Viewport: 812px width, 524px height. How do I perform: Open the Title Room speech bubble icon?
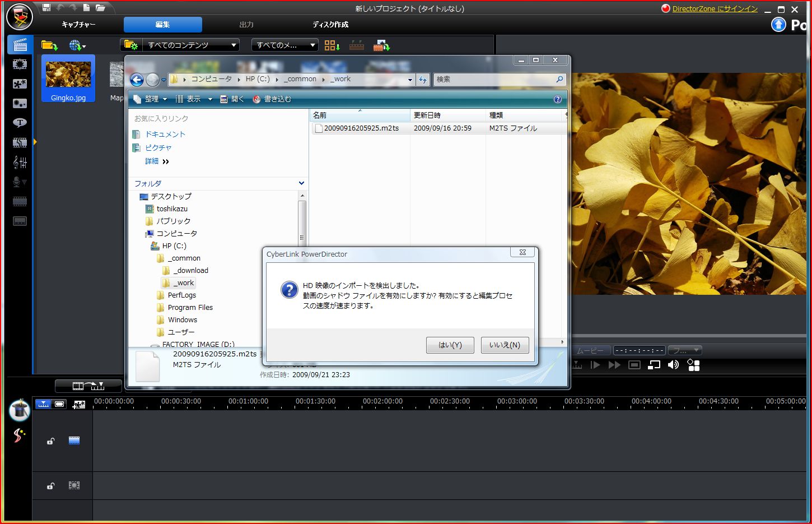pyautogui.click(x=20, y=123)
